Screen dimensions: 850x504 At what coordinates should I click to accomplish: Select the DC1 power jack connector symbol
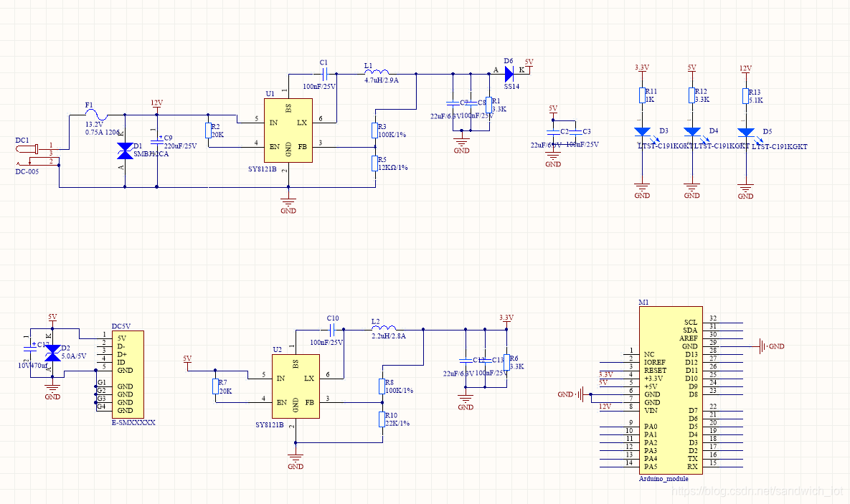click(x=37, y=155)
